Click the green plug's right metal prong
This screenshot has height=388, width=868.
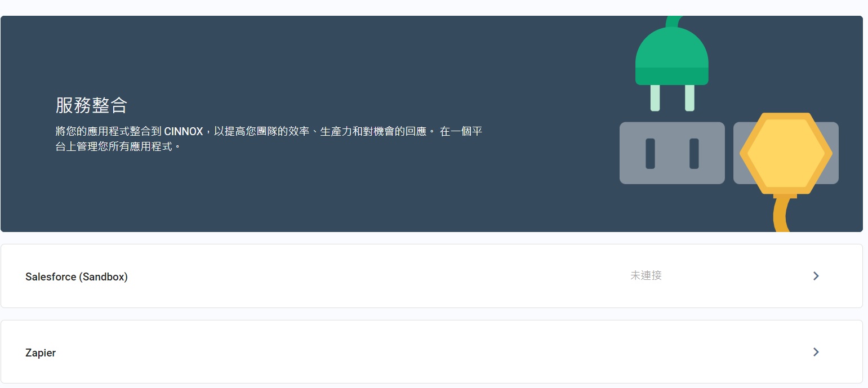point(689,98)
